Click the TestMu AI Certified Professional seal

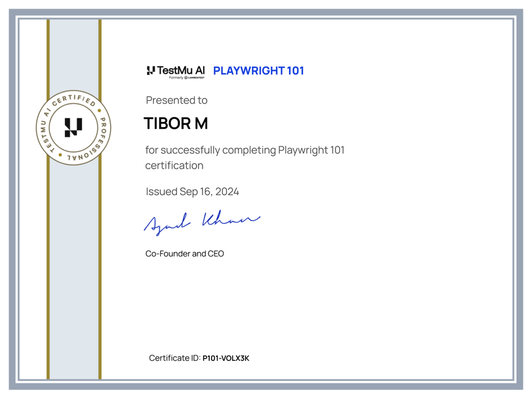point(74,128)
